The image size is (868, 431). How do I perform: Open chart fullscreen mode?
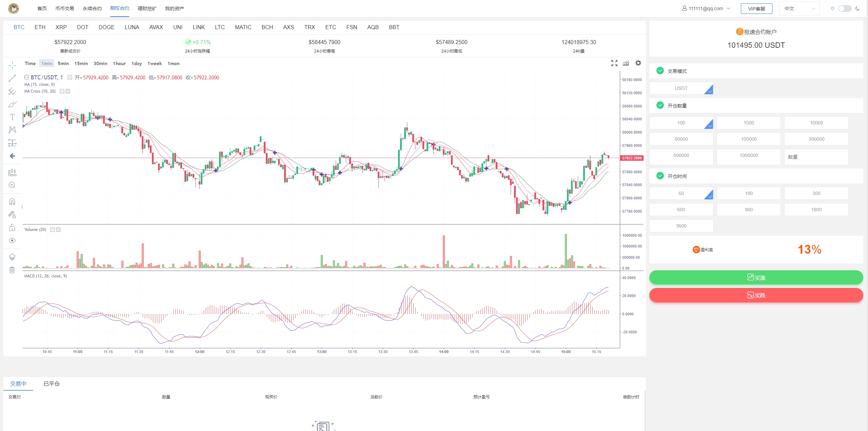614,63
